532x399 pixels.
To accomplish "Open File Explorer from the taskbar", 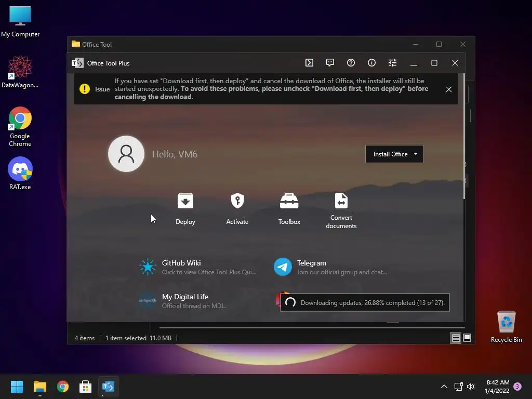I will pyautogui.click(x=39, y=387).
